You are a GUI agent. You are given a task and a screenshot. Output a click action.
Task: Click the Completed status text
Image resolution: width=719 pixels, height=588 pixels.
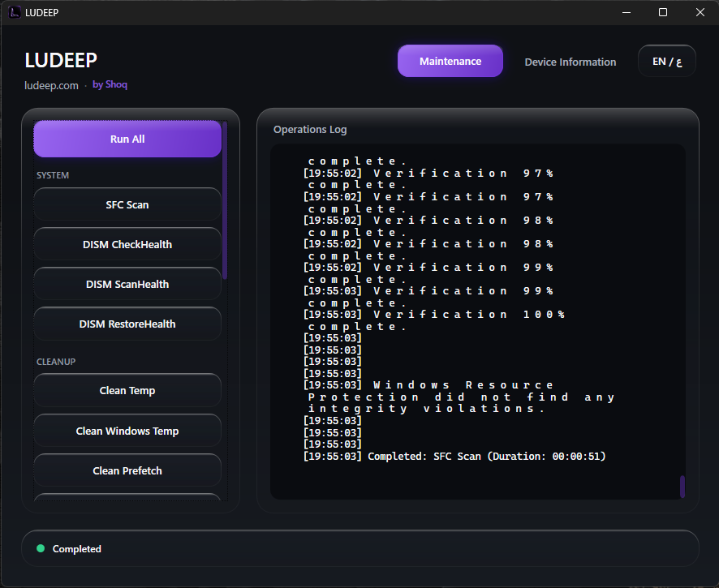pyautogui.click(x=76, y=548)
